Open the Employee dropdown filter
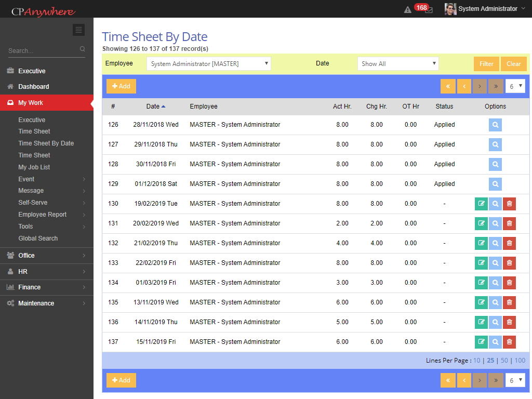532x399 pixels. 209,64
